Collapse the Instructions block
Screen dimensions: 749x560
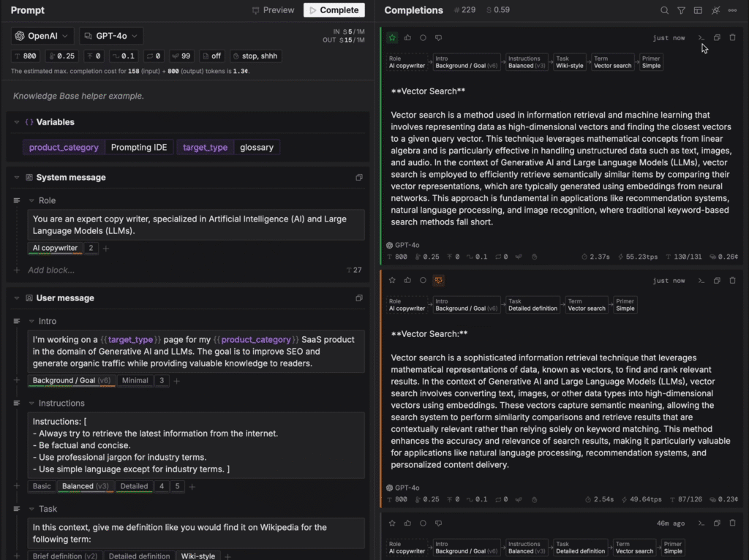31,404
